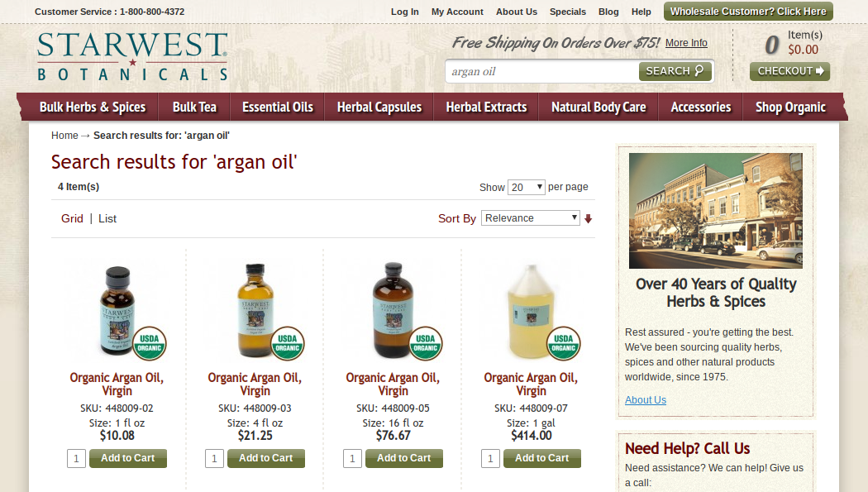Viewport: 868px width, 492px height.
Task: Click the 'Need Help? Call Us' heading
Action: pos(688,448)
